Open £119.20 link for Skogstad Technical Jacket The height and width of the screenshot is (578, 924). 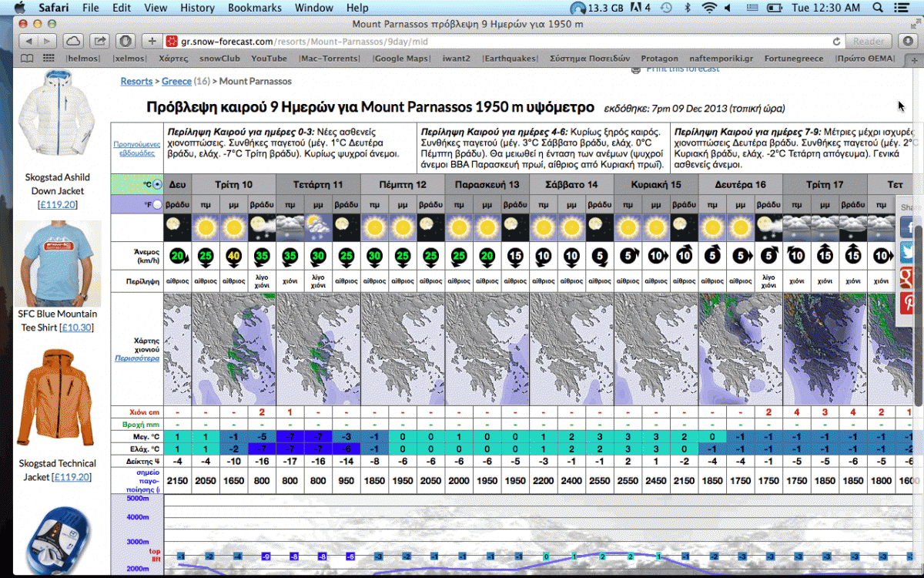click(x=71, y=477)
